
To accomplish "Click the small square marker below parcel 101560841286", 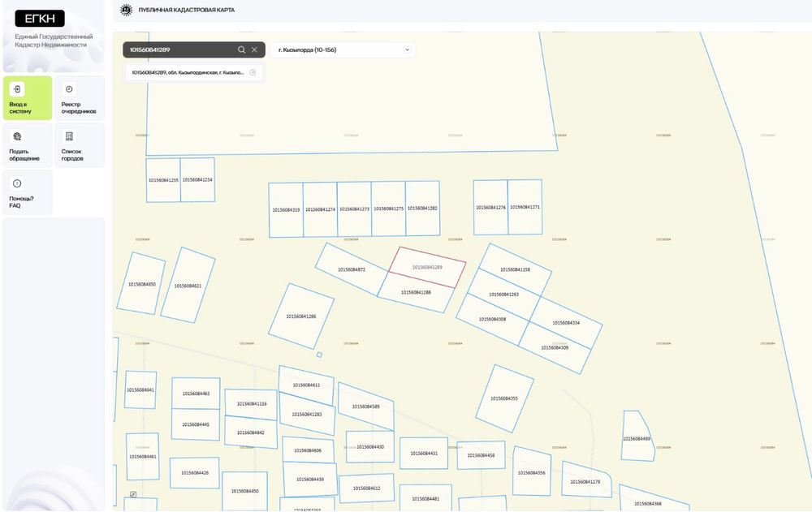I will click(319, 355).
